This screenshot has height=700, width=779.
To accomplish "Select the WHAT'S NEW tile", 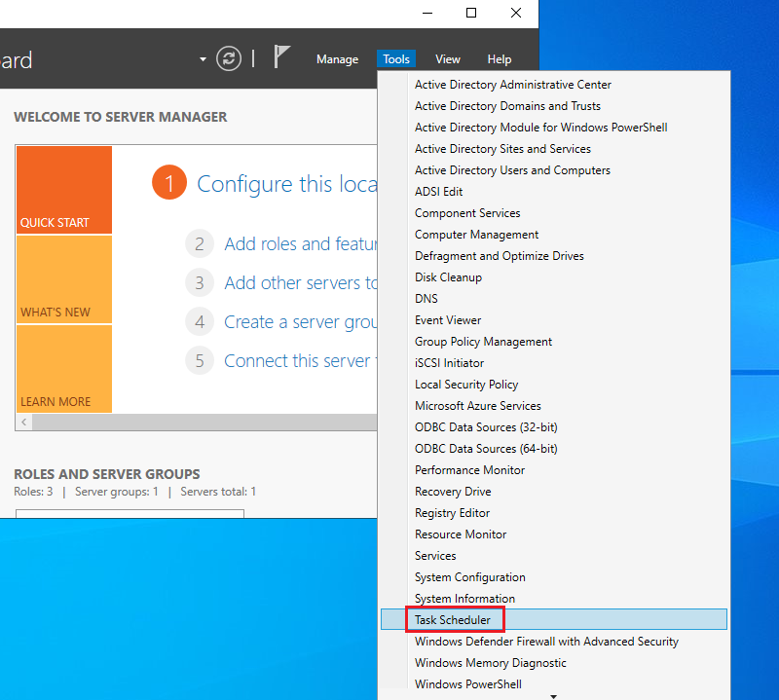I will pyautogui.click(x=63, y=279).
